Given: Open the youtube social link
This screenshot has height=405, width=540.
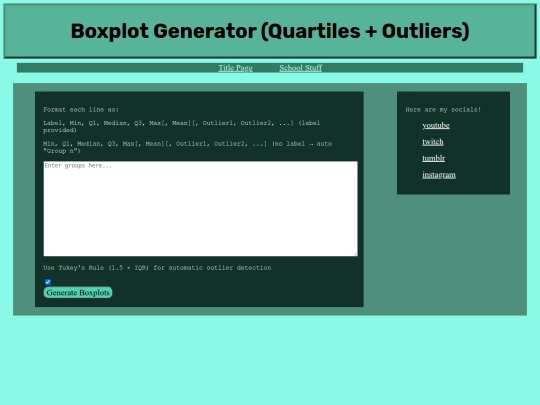Looking at the screenshot, I should point(436,125).
